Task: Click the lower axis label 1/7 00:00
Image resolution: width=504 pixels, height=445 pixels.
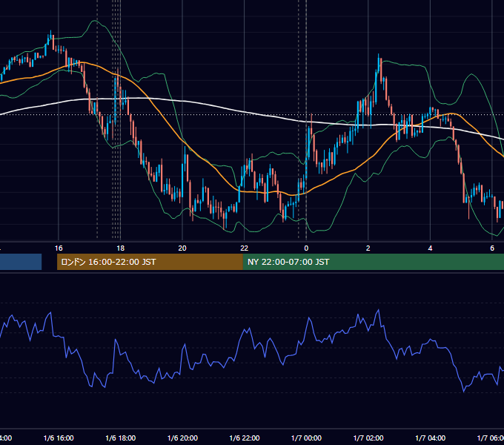Action: click(x=306, y=438)
